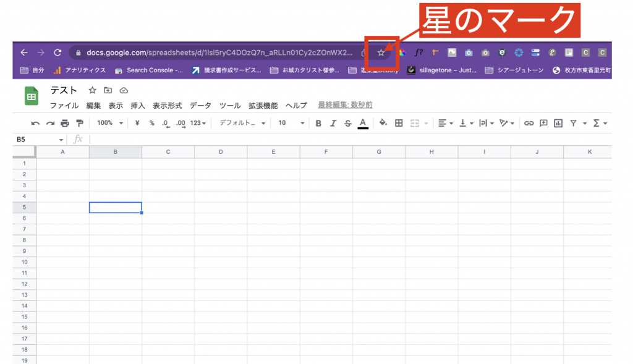This screenshot has height=364, width=633.
Task: Open vertical align dropdown
Action: pyautogui.click(x=466, y=123)
